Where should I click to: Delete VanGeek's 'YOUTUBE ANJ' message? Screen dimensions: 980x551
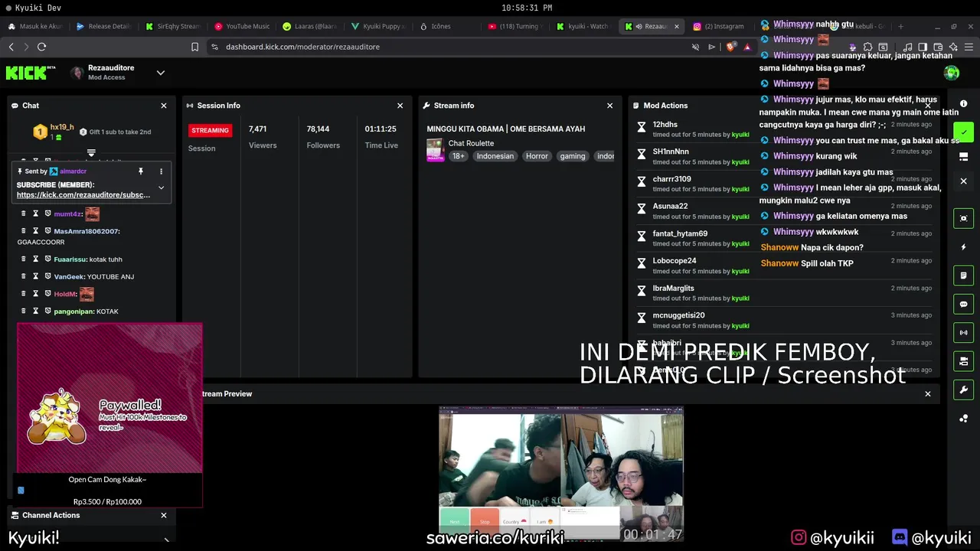pyautogui.click(x=23, y=276)
